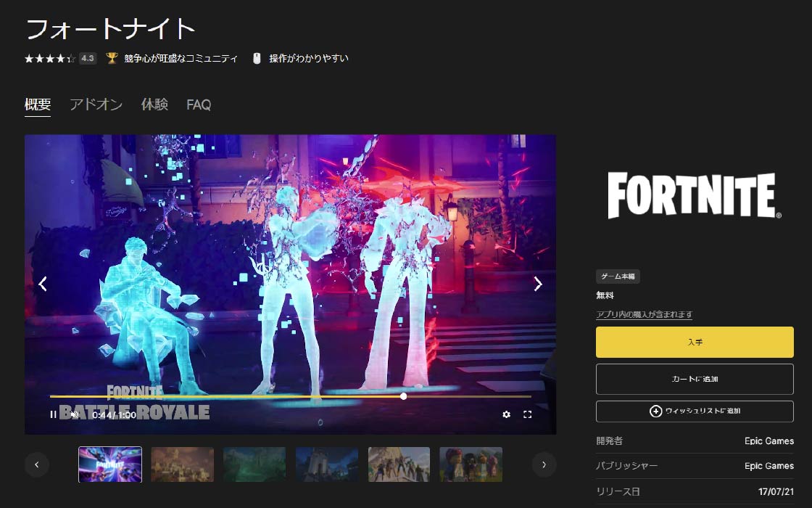Select the dark green landscape thumbnail

point(254,464)
